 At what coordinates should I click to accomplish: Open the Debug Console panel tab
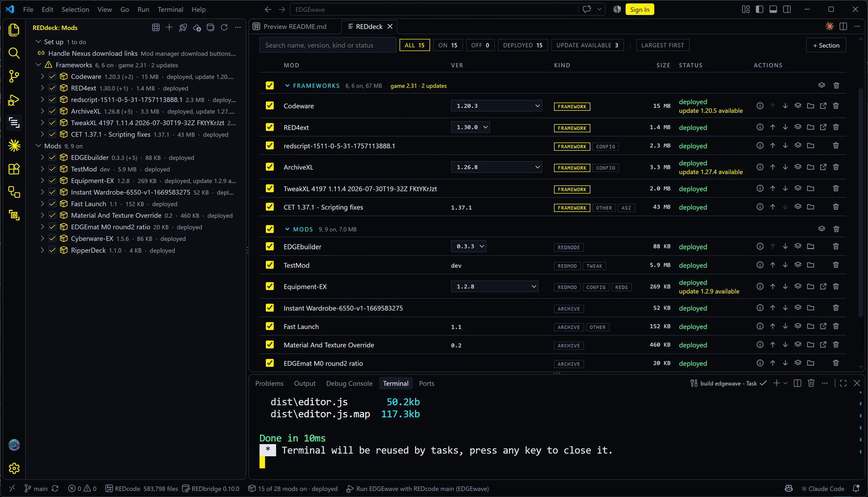point(349,383)
